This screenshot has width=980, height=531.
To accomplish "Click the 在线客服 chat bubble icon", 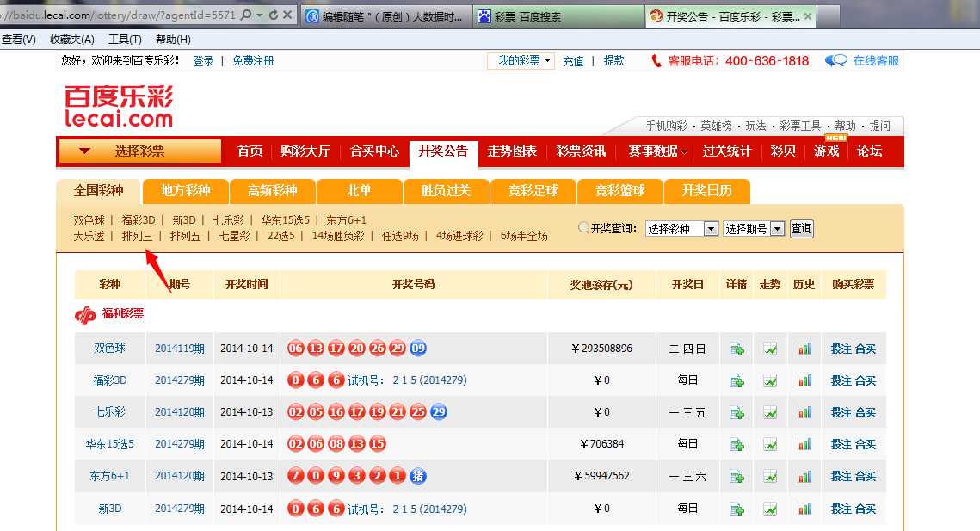I will 835,60.
